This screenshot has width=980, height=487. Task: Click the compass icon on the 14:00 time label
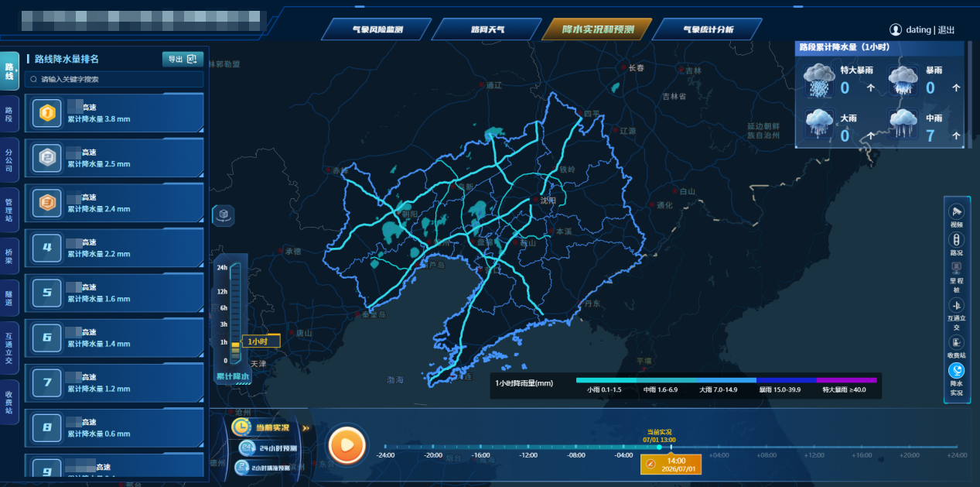[652, 465]
